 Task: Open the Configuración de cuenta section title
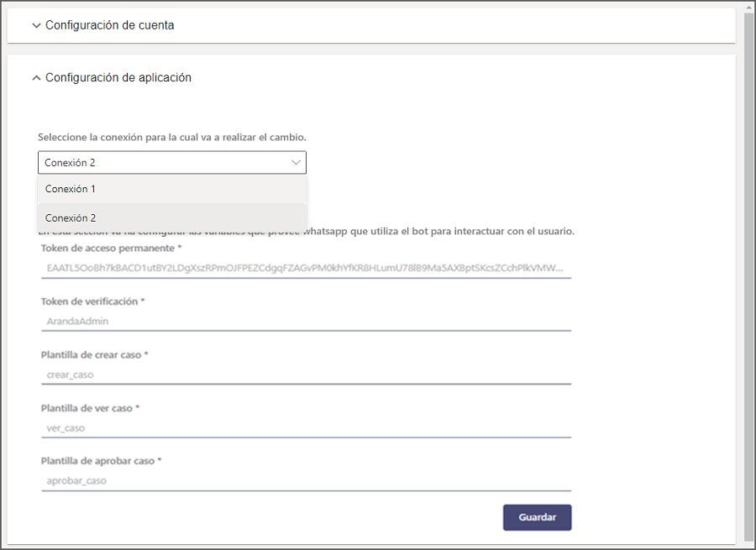(109, 25)
